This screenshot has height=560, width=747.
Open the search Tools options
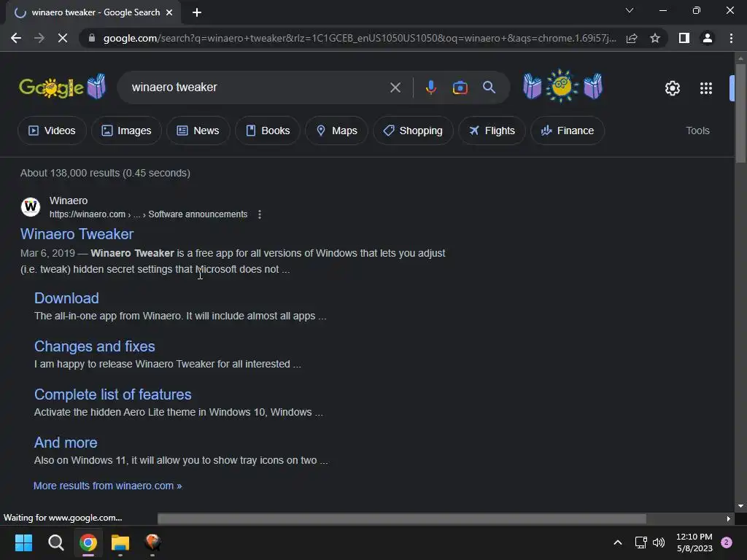tap(697, 131)
